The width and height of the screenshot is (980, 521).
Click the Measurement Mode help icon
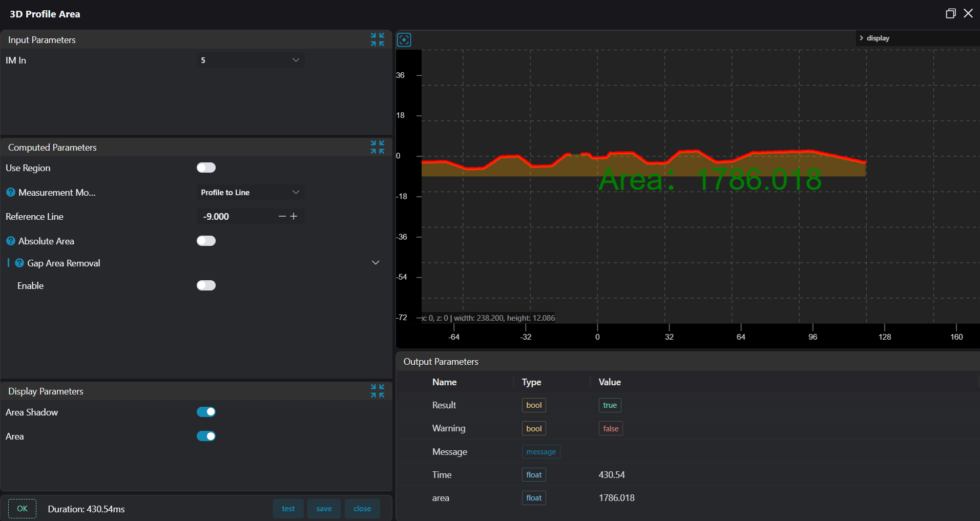(x=11, y=193)
